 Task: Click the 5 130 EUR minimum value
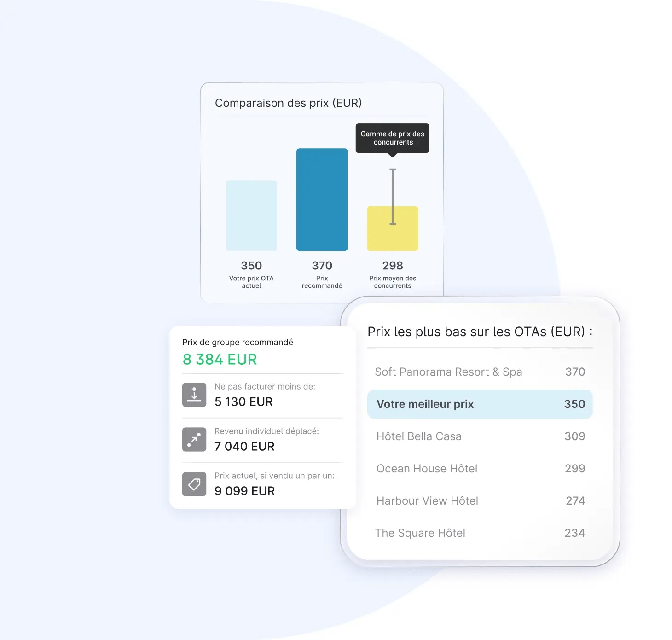tap(243, 402)
